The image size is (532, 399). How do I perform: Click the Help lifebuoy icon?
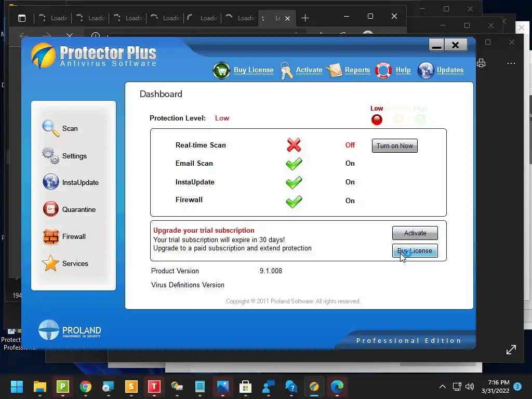click(x=383, y=70)
